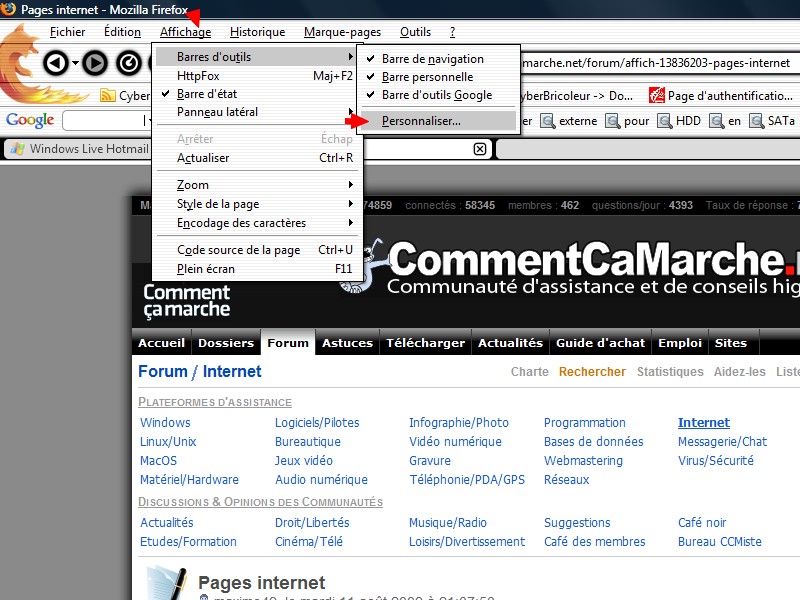Click the Forward navigation arrow button
This screenshot has width=800, height=600.
pos(94,64)
